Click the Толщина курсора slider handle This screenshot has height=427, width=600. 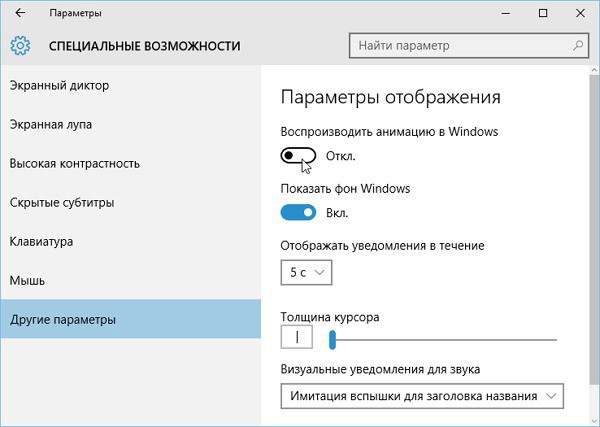(332, 339)
